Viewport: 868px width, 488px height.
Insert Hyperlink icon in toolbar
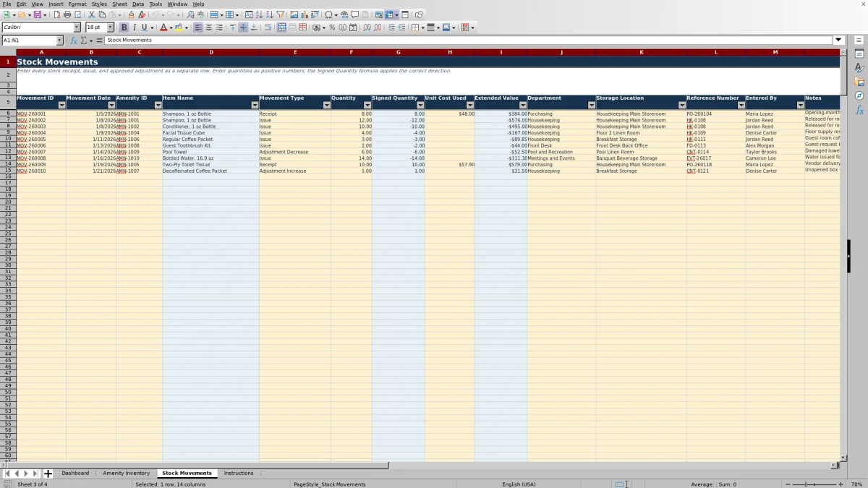pyautogui.click(x=344, y=14)
